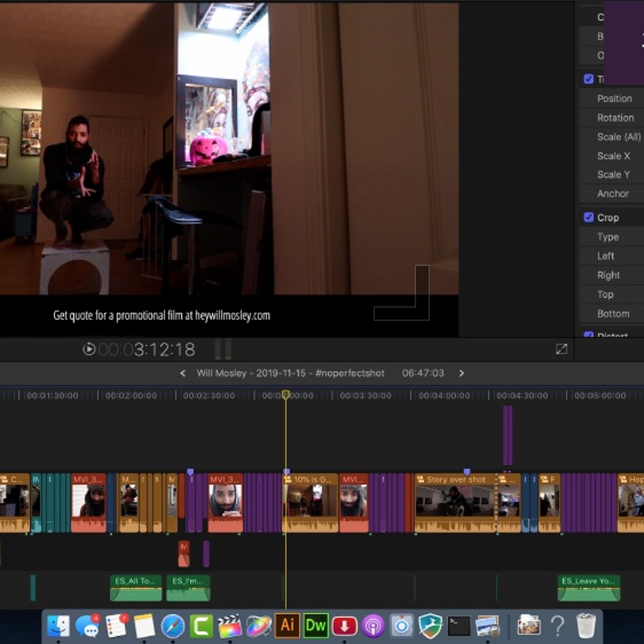
Task: Toggle the Transform checkbox off
Action: point(589,79)
